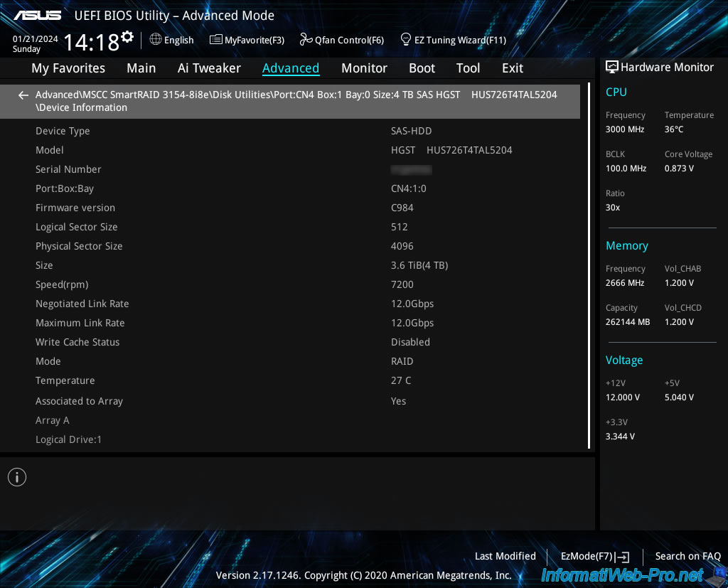Viewport: 728px width, 588px height.
Task: Click the Voltage section heading
Action: click(x=624, y=360)
